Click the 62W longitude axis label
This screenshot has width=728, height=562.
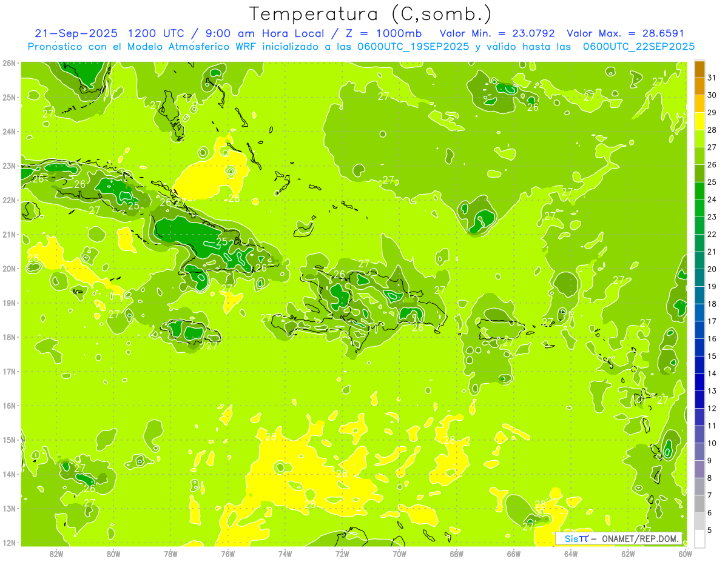pos(628,554)
